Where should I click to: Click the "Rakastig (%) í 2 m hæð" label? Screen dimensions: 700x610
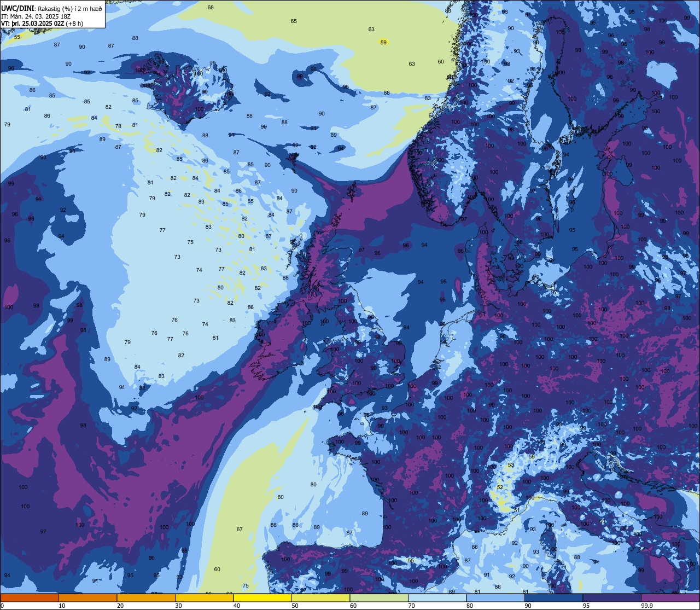pos(69,9)
